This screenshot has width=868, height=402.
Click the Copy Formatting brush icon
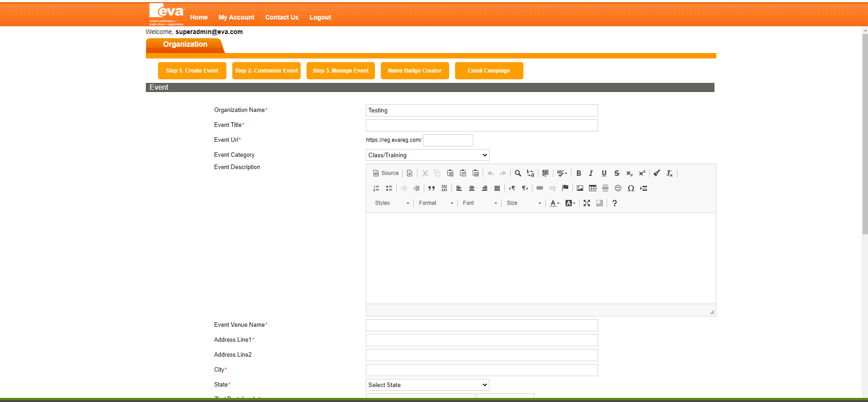(657, 173)
